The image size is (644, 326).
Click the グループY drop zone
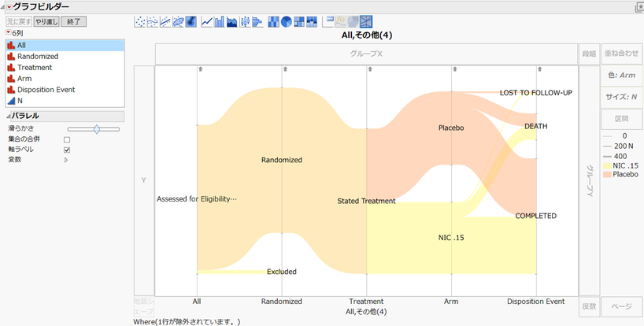coord(590,180)
